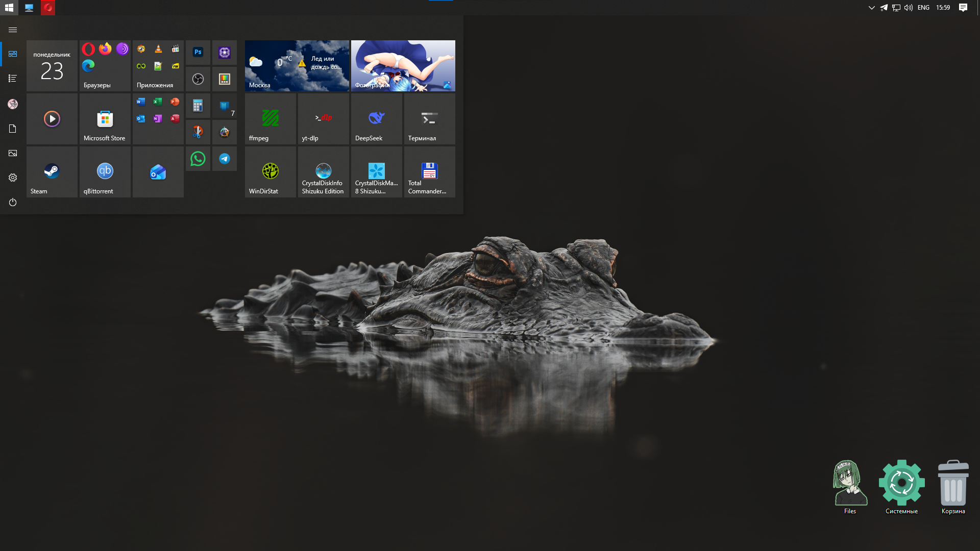This screenshot has width=980, height=551.
Task: Open WinDirStat tile
Action: 270,172
